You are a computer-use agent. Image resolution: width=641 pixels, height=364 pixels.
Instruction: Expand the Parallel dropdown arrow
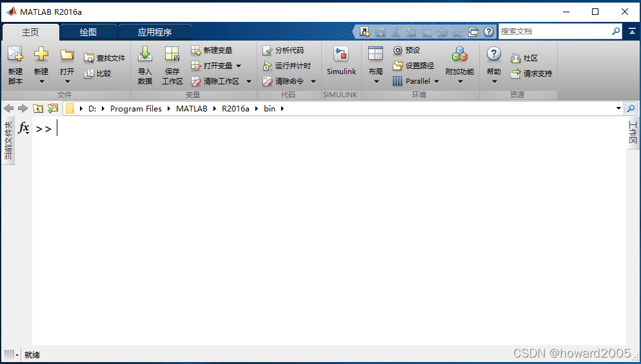[x=436, y=81]
